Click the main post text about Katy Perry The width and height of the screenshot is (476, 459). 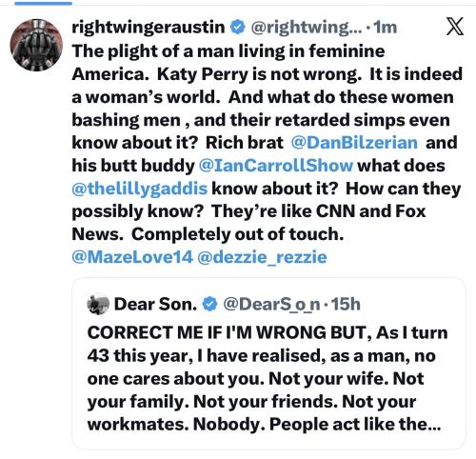(x=267, y=143)
